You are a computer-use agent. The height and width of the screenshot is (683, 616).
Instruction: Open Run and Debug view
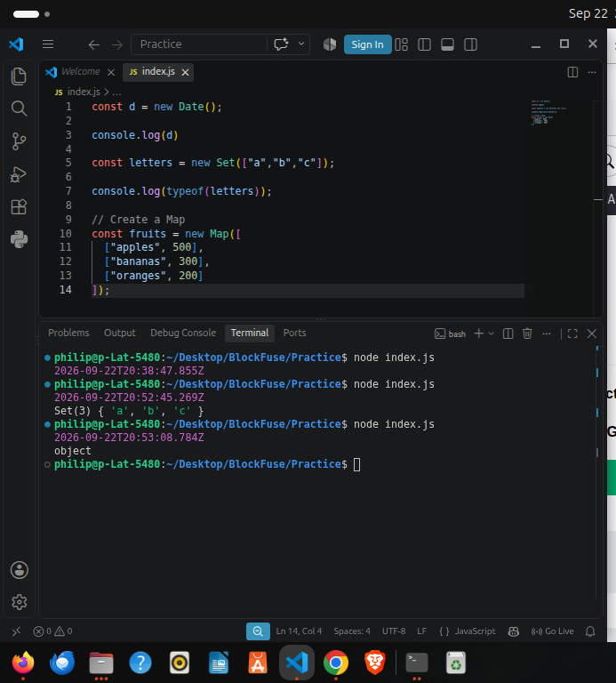19,174
